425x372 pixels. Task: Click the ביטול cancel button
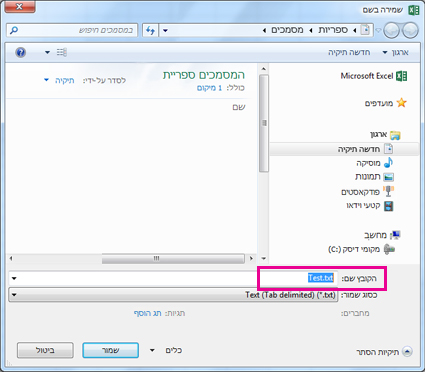pyautogui.click(x=45, y=350)
